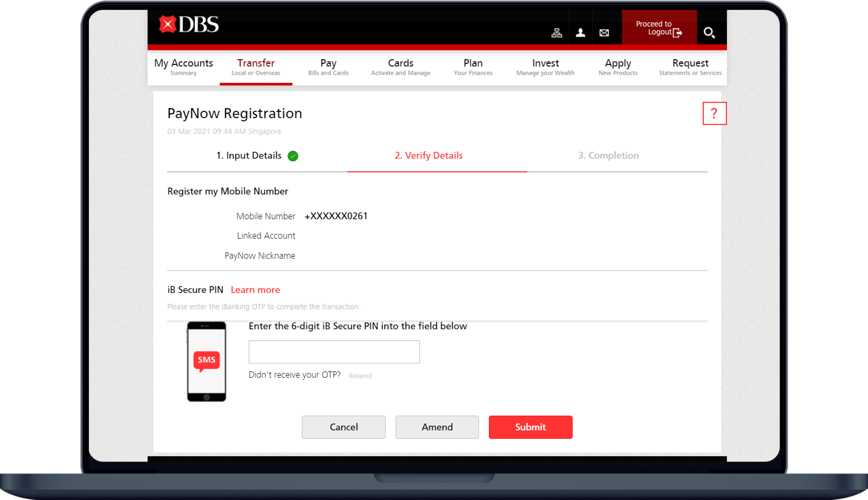
Task: Click the search magnifier icon
Action: pos(709,32)
